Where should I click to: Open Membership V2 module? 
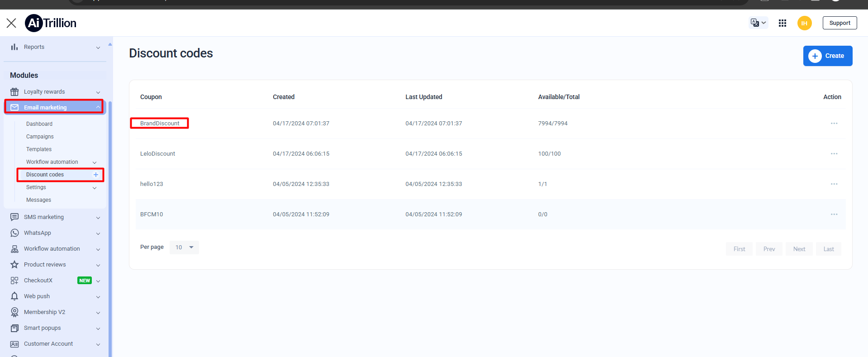click(44, 312)
